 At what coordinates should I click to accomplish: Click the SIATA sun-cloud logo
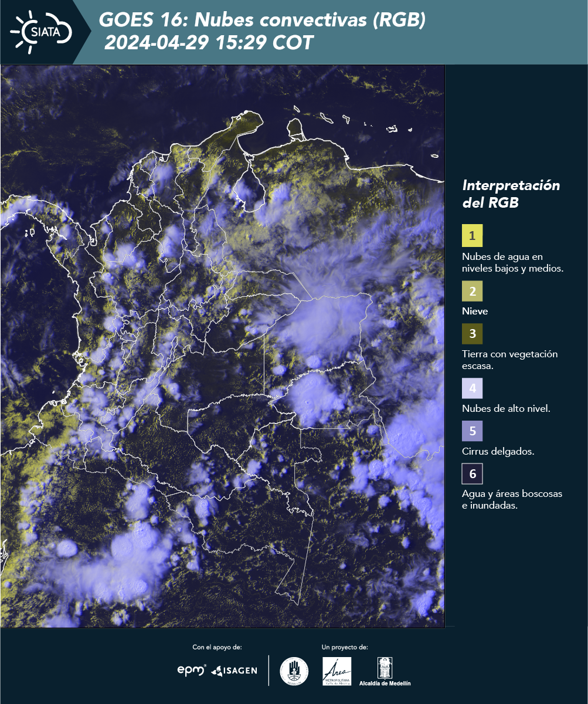tap(41, 32)
